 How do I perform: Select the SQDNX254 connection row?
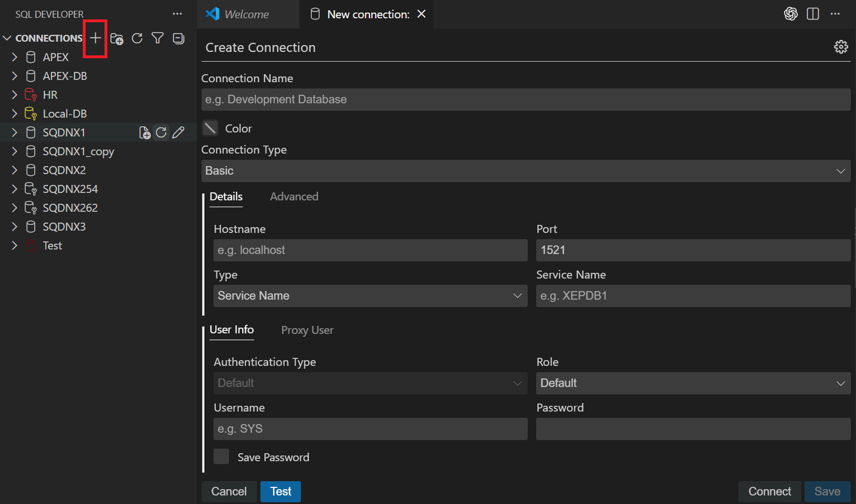coord(98,189)
